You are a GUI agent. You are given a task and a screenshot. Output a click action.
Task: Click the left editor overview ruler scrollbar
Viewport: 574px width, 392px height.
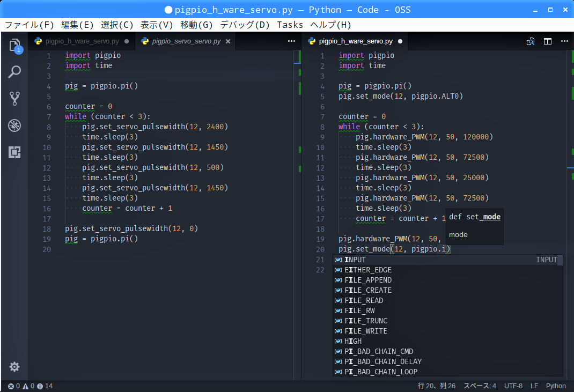click(297, 215)
